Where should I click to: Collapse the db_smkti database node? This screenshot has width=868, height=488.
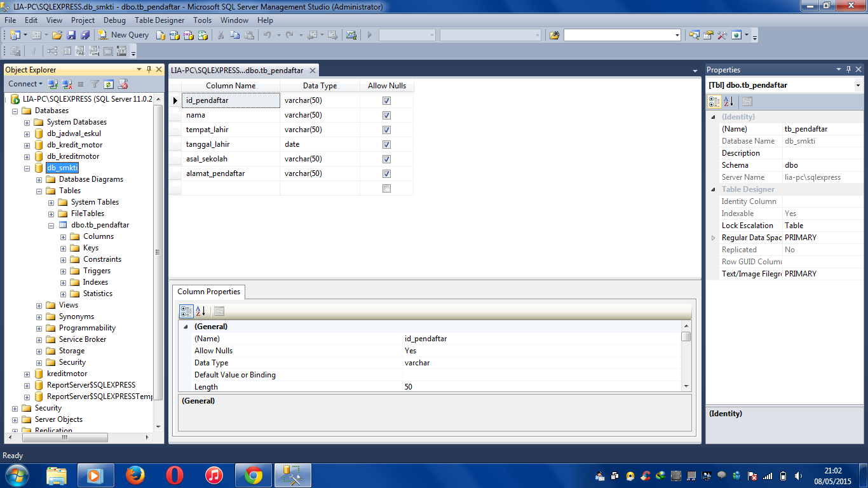pyautogui.click(x=27, y=168)
